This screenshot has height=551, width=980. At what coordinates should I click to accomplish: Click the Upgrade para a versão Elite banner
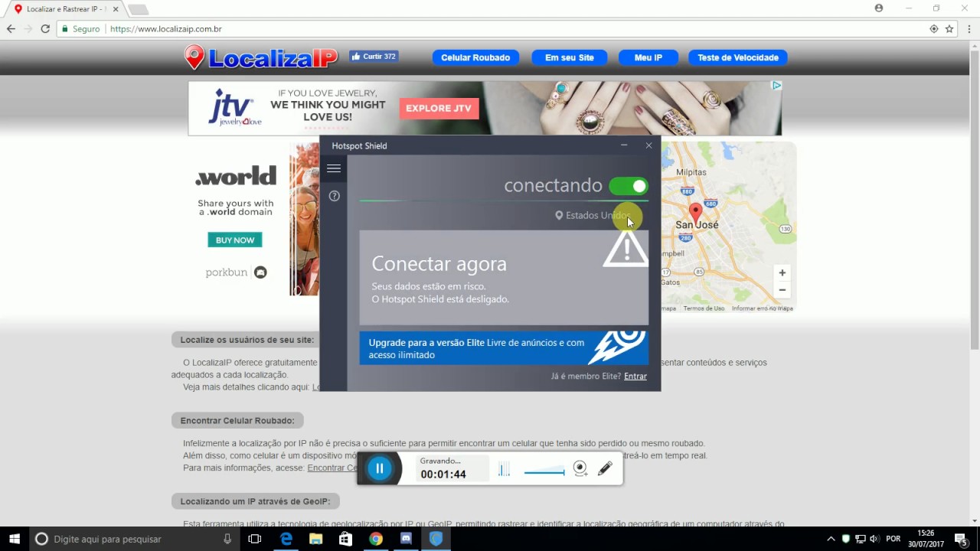pos(504,348)
